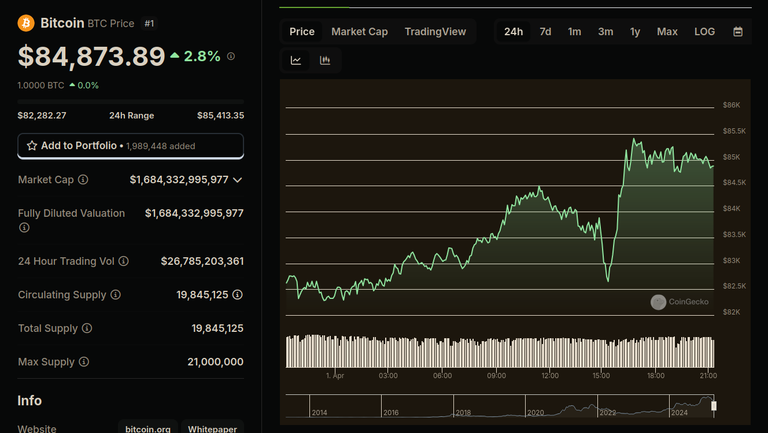
Task: Open the calendar date range picker
Action: (x=738, y=32)
